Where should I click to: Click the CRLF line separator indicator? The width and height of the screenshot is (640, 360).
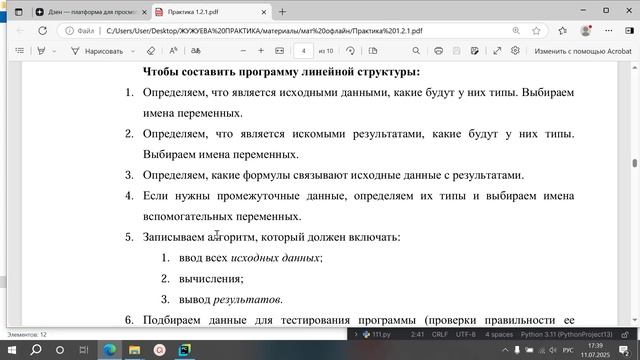[440, 334]
